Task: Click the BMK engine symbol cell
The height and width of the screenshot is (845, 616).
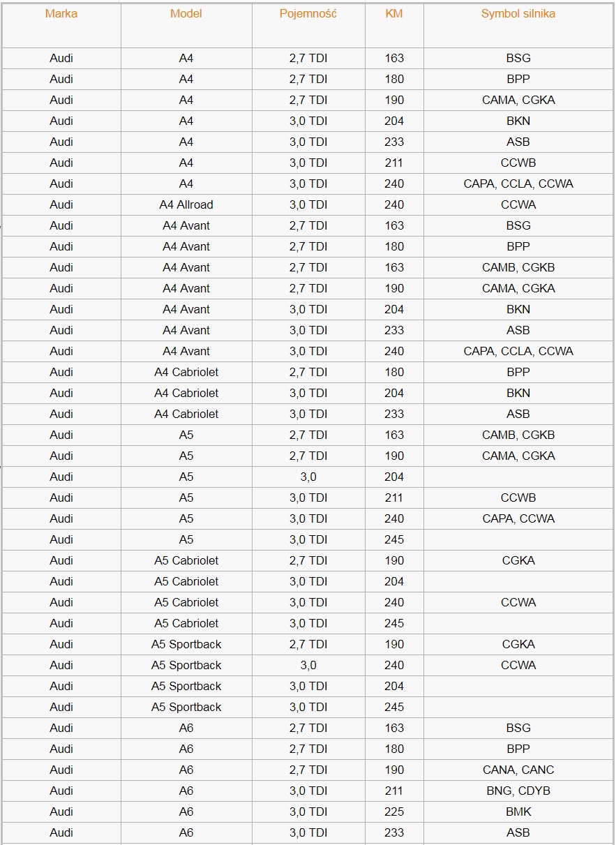Action: pyautogui.click(x=518, y=812)
